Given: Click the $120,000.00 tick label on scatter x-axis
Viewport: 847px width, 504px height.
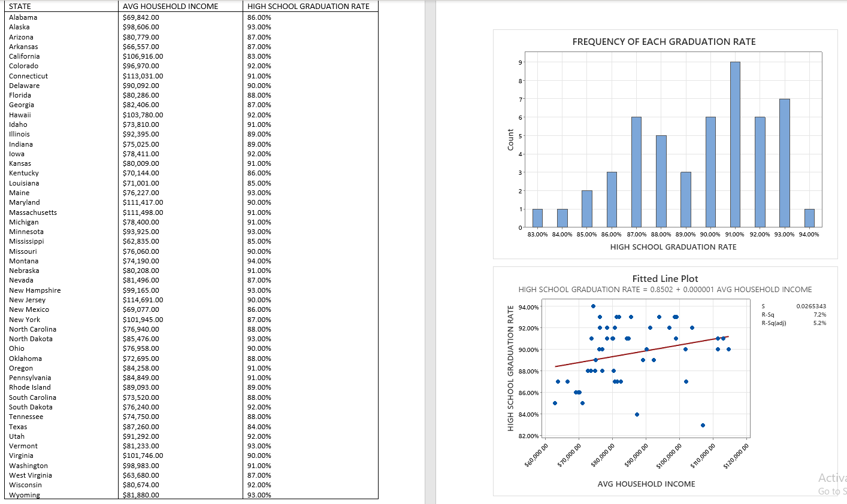Looking at the screenshot, I should coord(736,456).
